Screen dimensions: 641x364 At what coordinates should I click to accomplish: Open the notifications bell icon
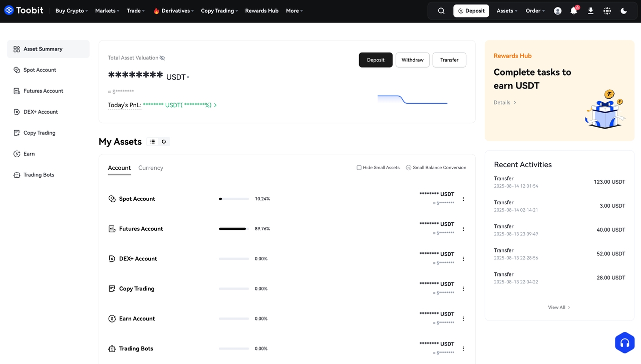click(574, 11)
